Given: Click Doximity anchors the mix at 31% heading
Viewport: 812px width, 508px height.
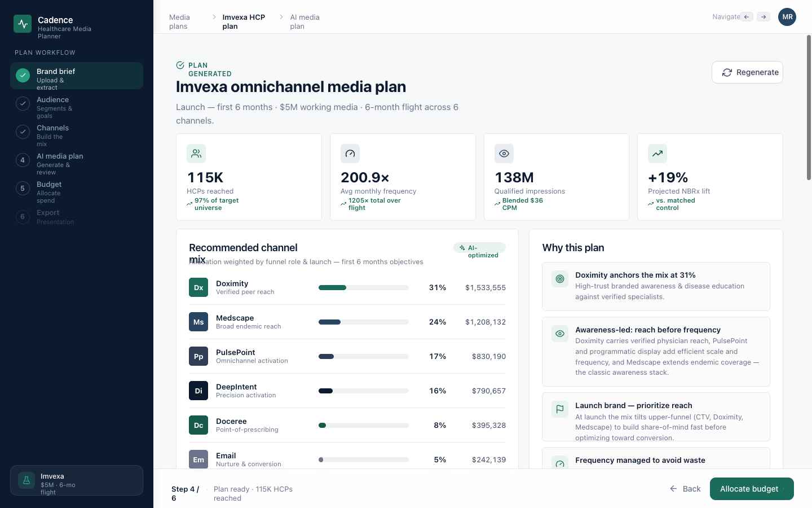Looking at the screenshot, I should (x=636, y=275).
